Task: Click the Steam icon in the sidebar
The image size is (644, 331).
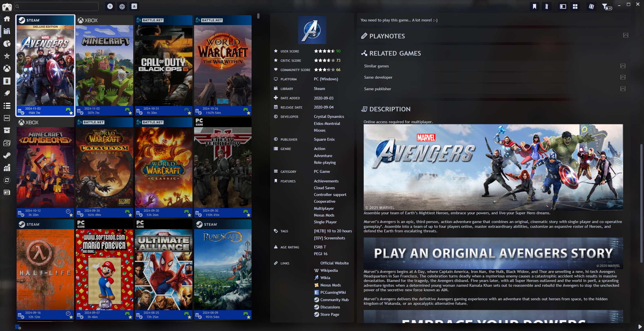Action: (x=7, y=155)
